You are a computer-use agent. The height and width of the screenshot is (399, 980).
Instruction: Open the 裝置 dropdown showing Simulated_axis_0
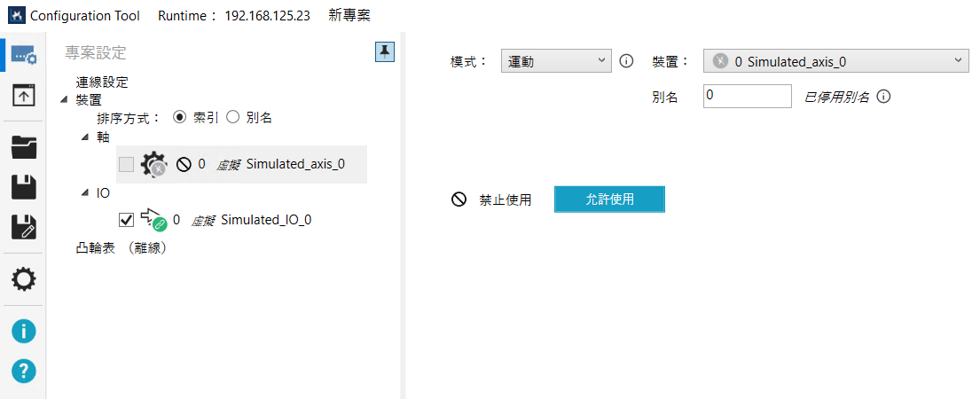835,61
